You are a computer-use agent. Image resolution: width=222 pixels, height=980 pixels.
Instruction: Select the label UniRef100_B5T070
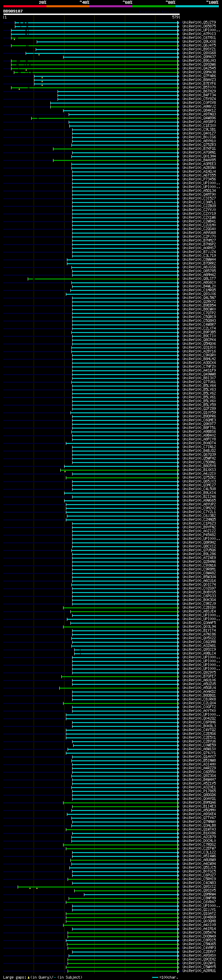(x=199, y=87)
